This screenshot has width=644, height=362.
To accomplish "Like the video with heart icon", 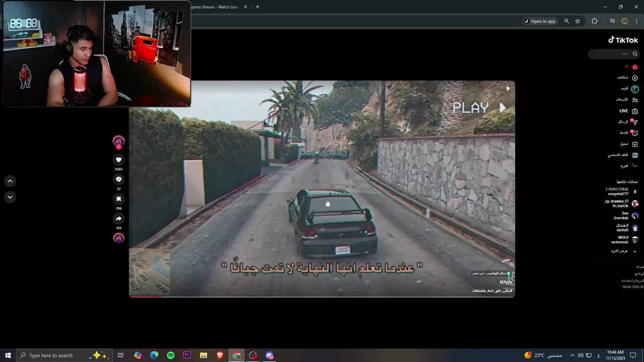I will pos(119,160).
